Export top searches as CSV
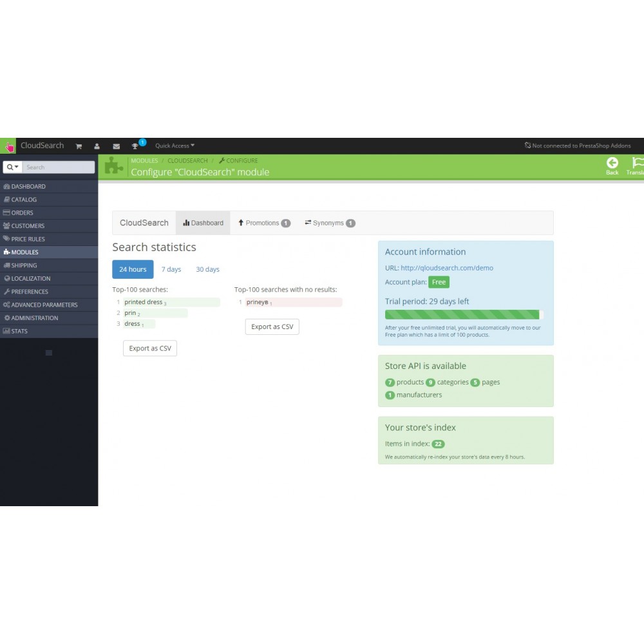Image resolution: width=644 pixels, height=644 pixels. click(150, 348)
